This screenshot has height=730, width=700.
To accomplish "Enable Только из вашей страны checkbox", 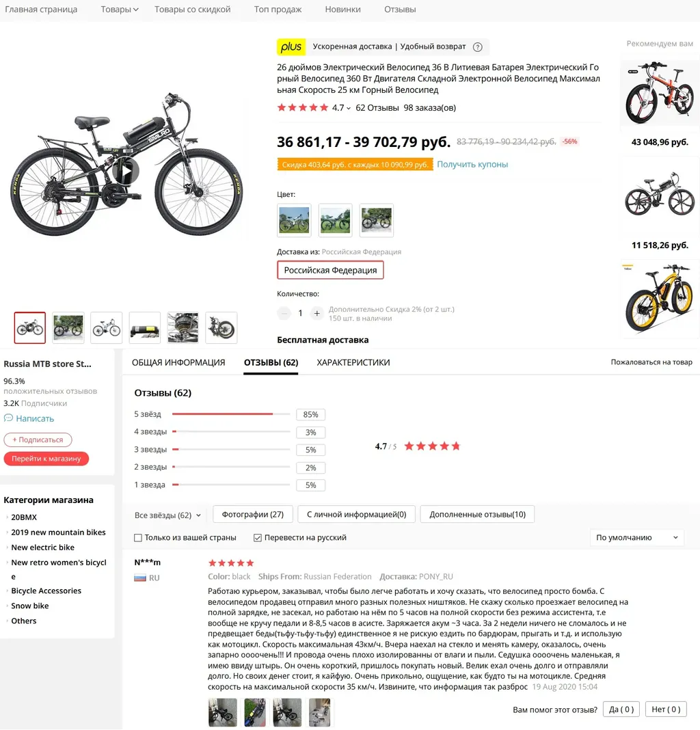I will coord(138,538).
